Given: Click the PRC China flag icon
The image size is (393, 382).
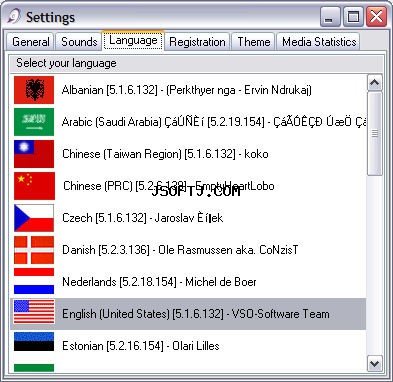Looking at the screenshot, I should point(34,186).
